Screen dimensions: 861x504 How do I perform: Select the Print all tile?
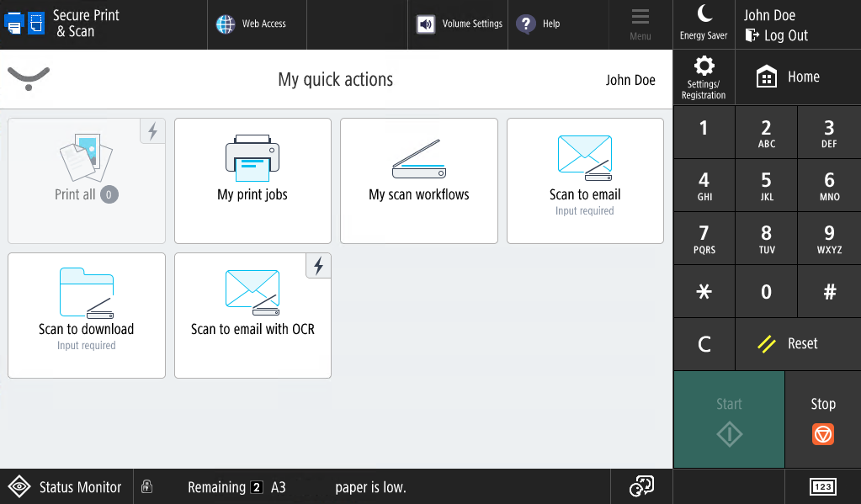pyautogui.click(x=86, y=181)
